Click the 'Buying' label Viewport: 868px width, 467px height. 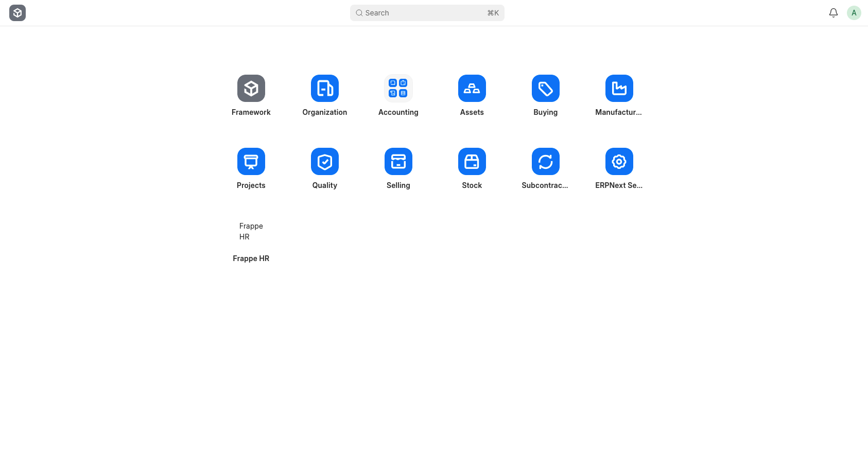(x=546, y=112)
